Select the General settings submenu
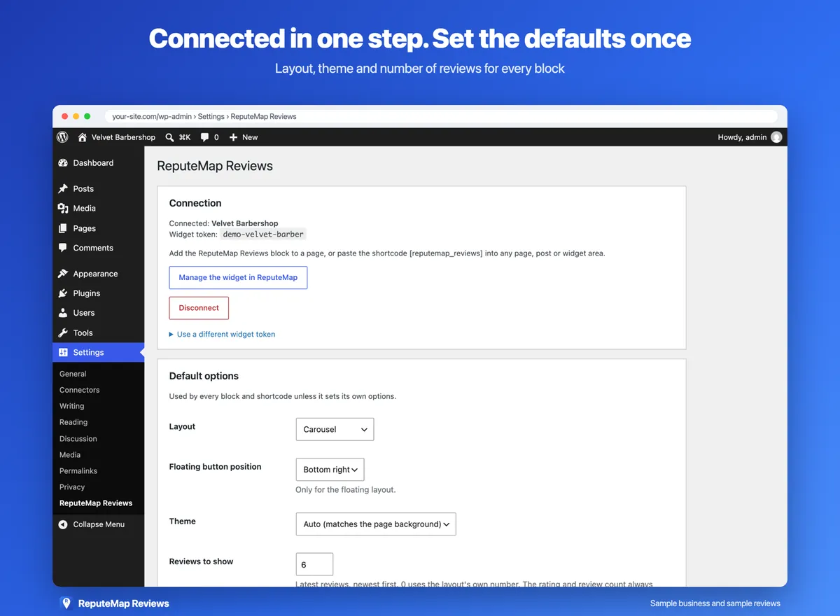840x616 pixels. (73, 374)
